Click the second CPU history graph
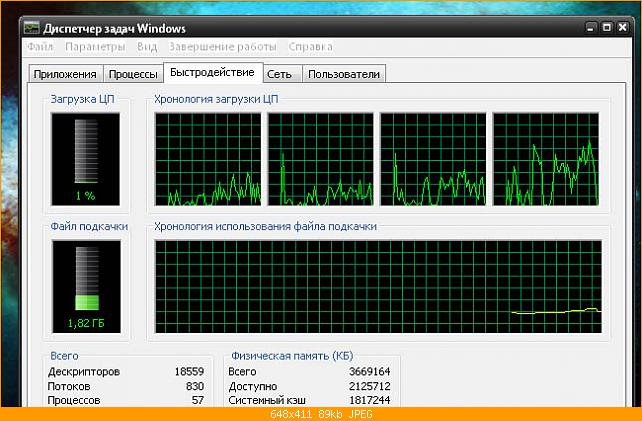Screen dimensions: 642x421 pyautogui.click(x=321, y=159)
